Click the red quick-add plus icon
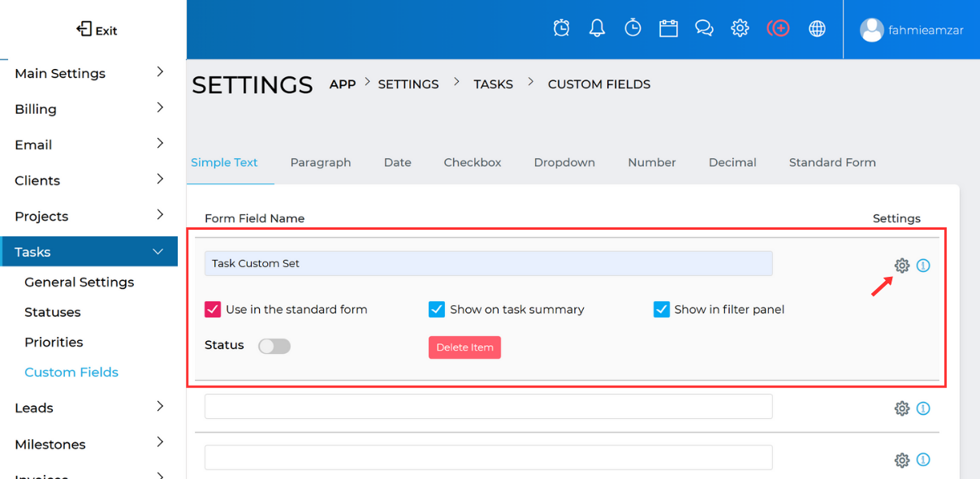The width and height of the screenshot is (980, 479). coord(778,28)
